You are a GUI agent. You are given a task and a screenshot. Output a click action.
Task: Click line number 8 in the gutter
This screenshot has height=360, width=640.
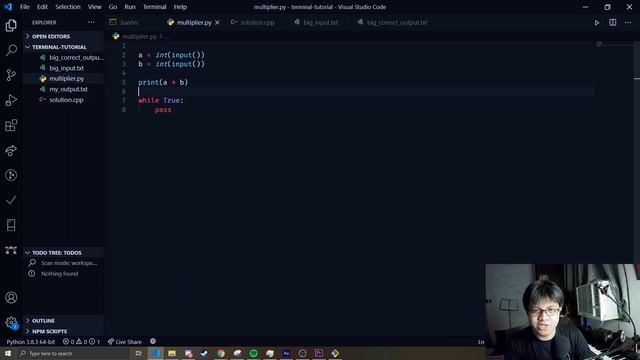click(x=124, y=110)
